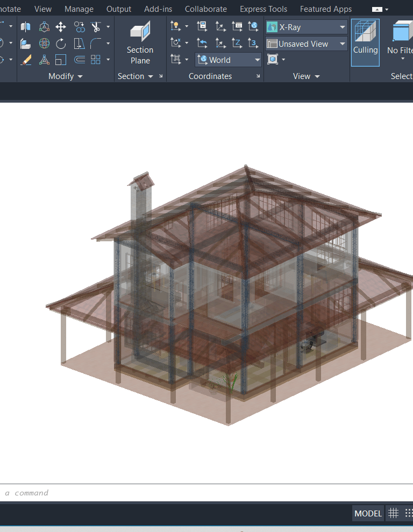
Task: Switch to the Collaborate tab
Action: pos(206,9)
